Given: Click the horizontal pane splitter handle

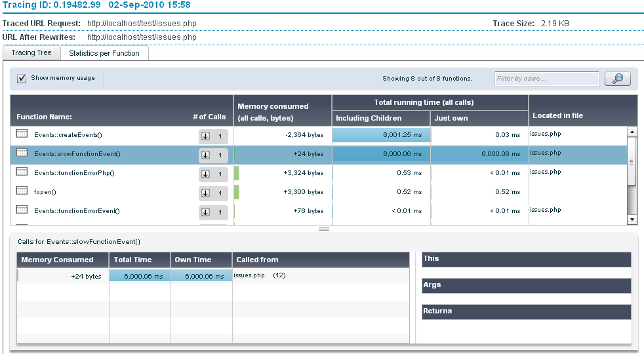Looking at the screenshot, I should (323, 229).
